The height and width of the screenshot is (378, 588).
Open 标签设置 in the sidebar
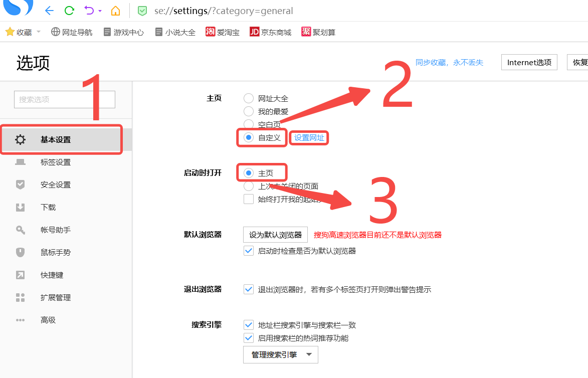tap(55, 162)
